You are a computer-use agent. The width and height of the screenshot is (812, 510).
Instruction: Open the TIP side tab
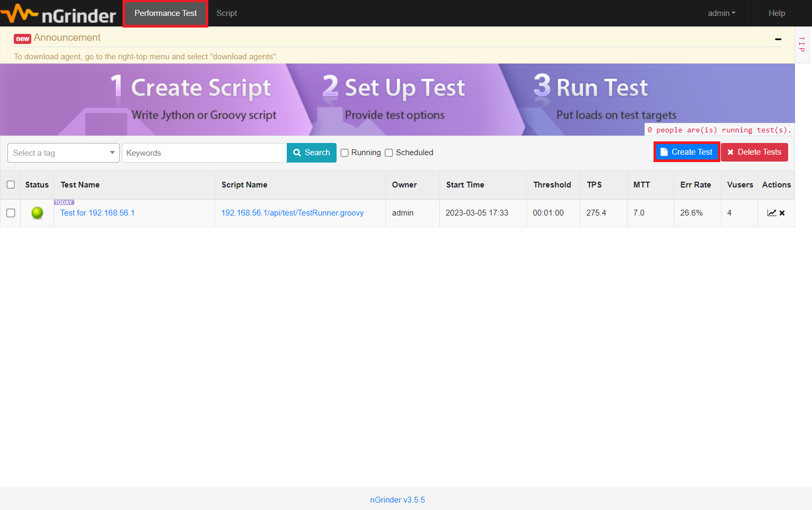point(801,44)
